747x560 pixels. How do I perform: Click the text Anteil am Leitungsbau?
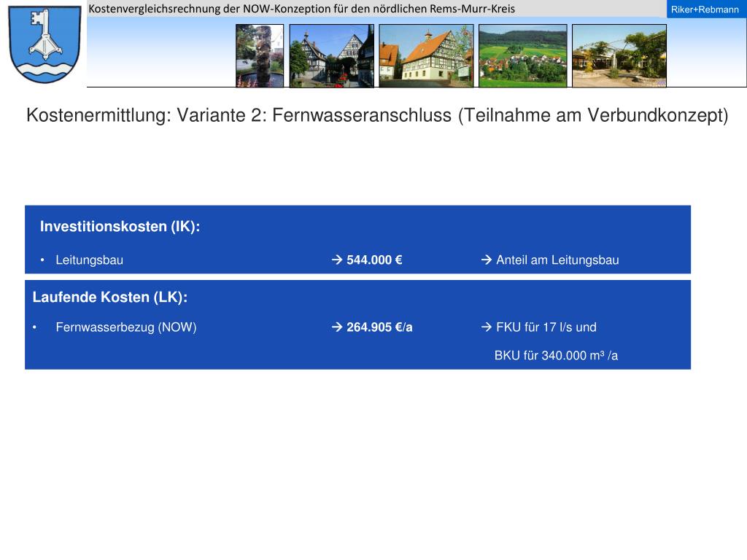pyautogui.click(x=557, y=260)
